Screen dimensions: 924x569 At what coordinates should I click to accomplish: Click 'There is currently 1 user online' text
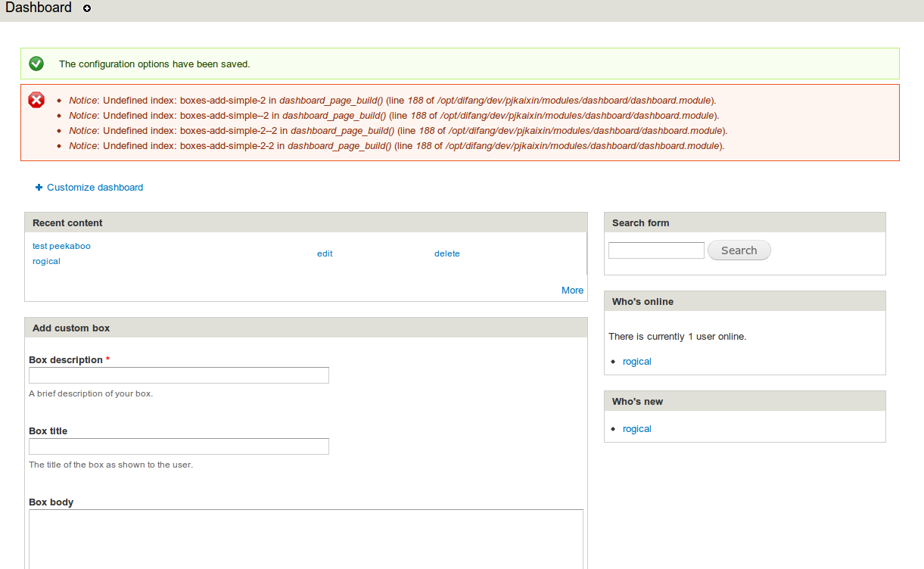click(x=677, y=336)
